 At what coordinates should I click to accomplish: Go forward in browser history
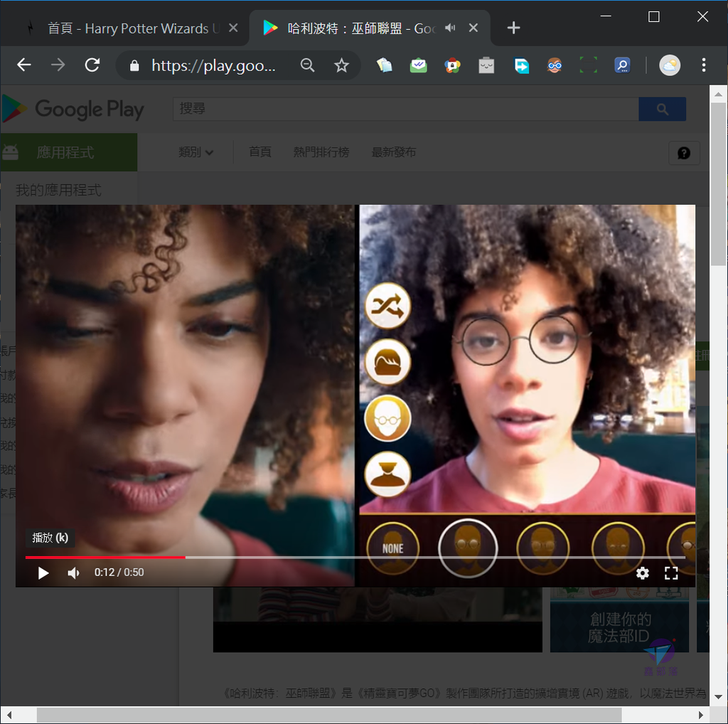(x=58, y=65)
